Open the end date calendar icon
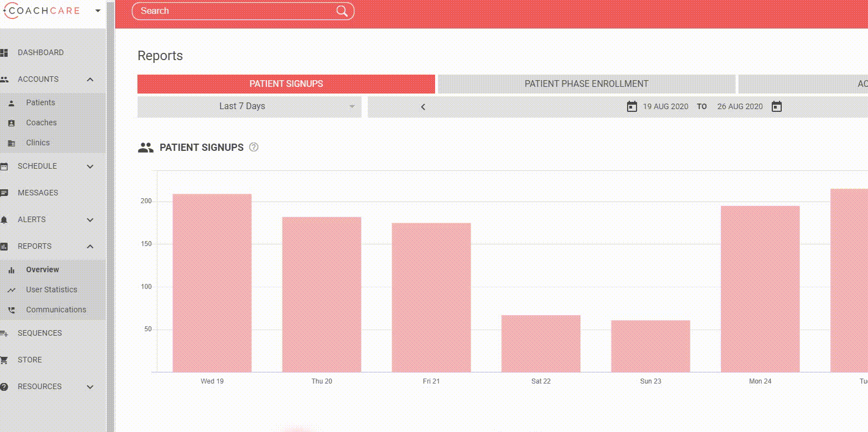This screenshot has width=868, height=432. click(x=777, y=106)
